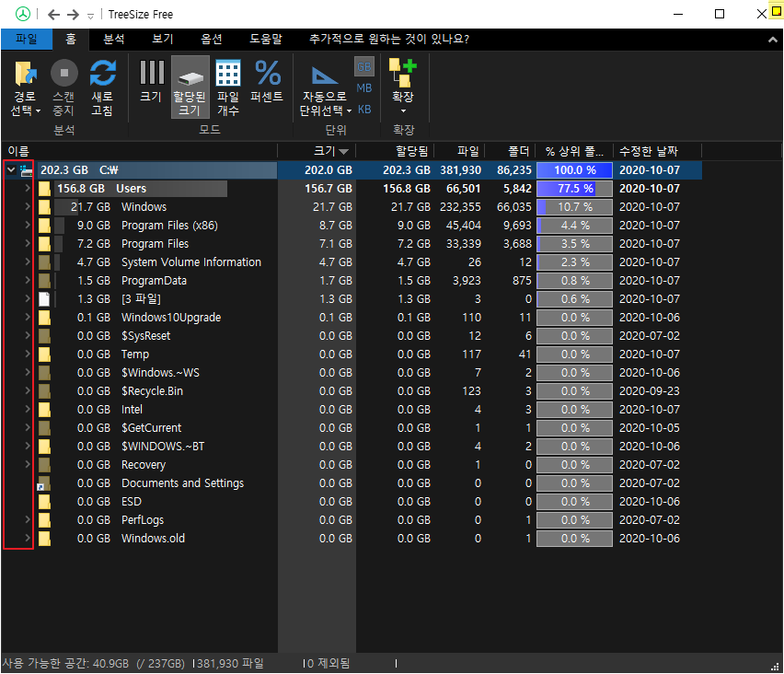Set the unit to KB
The height and width of the screenshot is (674, 784).
(364, 109)
